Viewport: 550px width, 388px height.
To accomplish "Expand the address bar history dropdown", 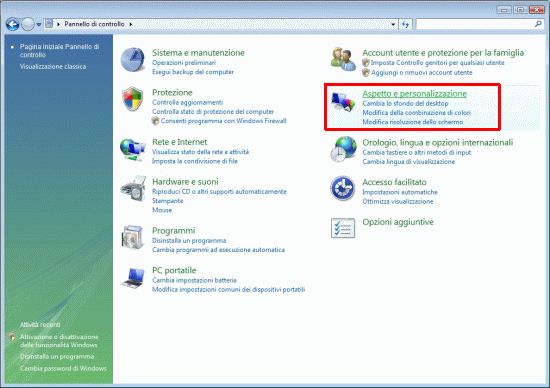I will tap(393, 24).
